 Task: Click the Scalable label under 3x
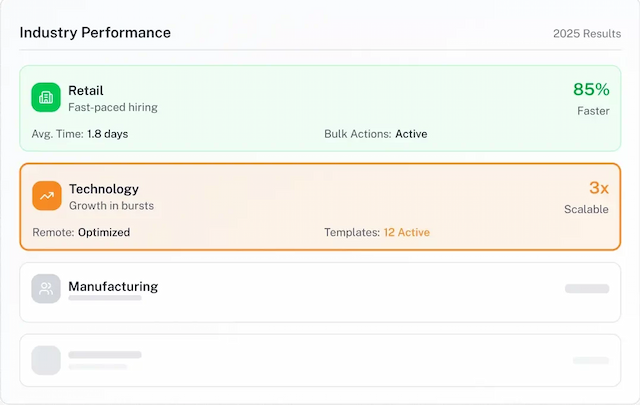pyautogui.click(x=586, y=210)
